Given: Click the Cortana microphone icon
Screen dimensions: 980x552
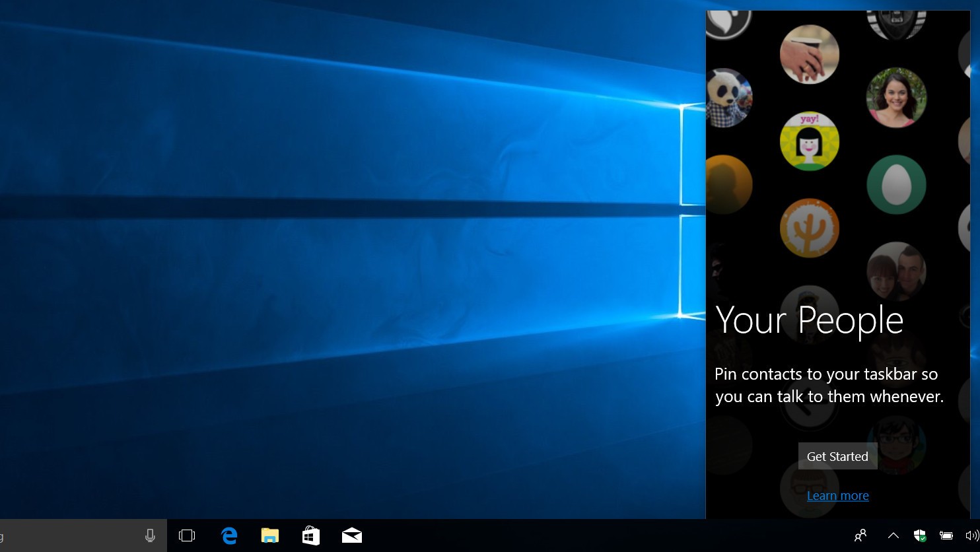Looking at the screenshot, I should point(150,535).
